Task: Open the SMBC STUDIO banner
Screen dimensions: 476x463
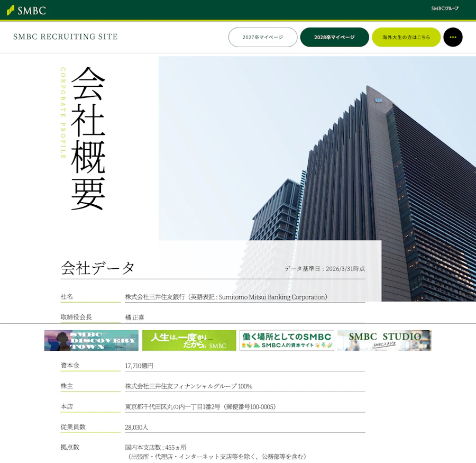Action: 385,340
